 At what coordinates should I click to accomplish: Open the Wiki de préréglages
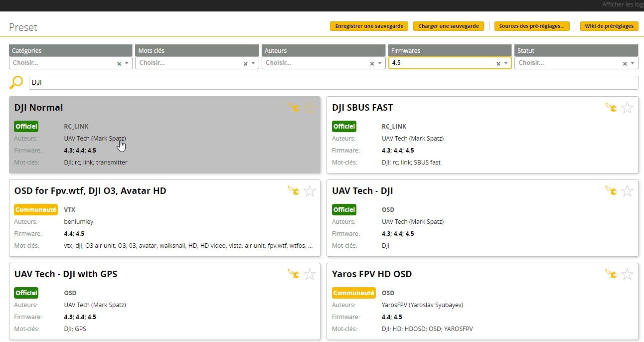point(609,26)
